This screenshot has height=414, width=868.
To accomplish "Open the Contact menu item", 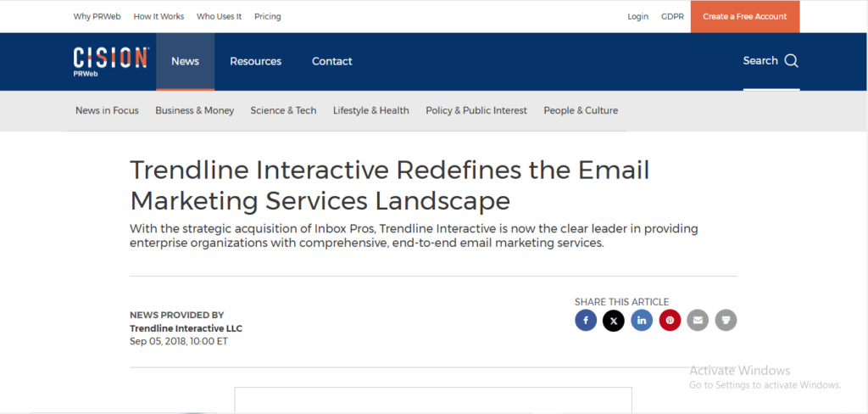I will click(332, 62).
